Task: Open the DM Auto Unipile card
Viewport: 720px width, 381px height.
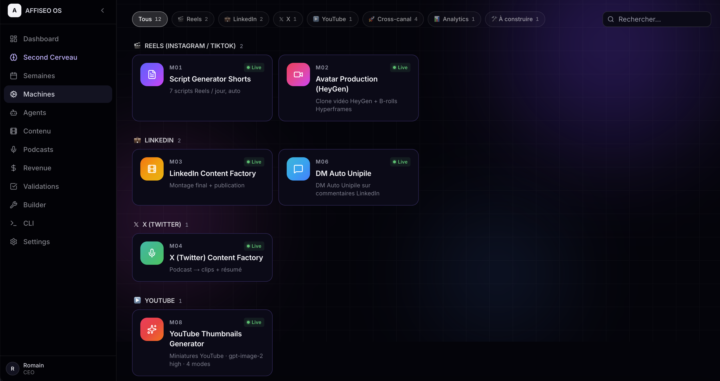Action: pos(349,177)
